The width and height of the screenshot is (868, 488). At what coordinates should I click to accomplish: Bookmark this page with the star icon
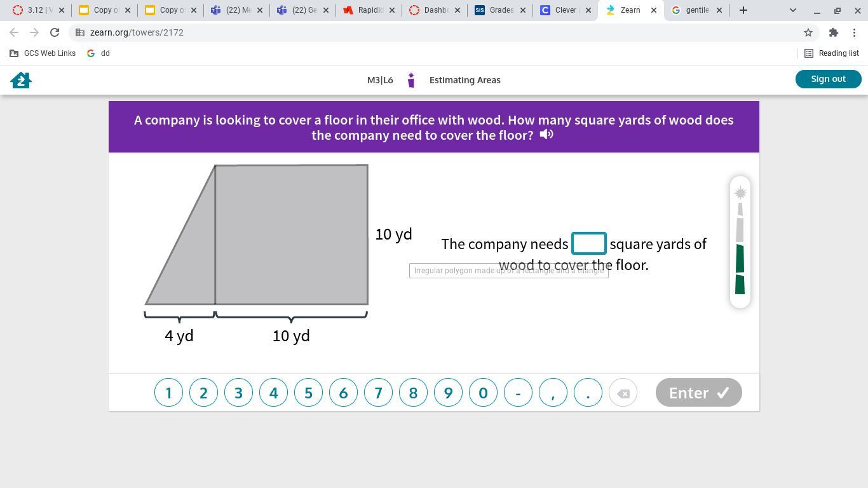[x=808, y=32]
